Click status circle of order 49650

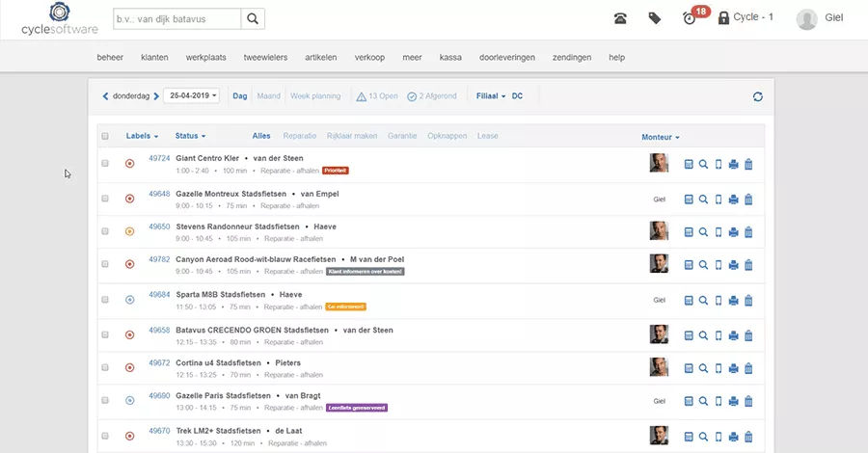[129, 231]
